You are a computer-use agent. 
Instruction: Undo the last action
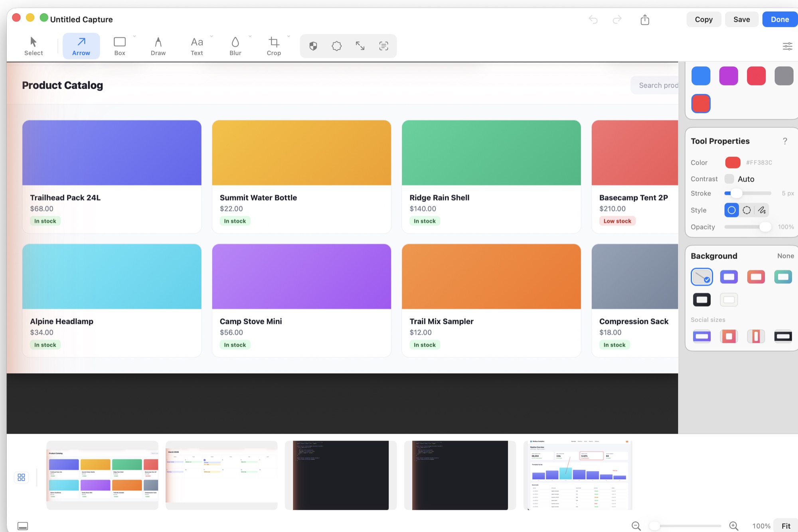pos(593,20)
